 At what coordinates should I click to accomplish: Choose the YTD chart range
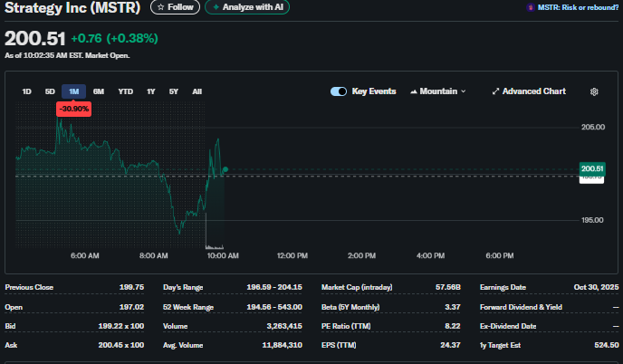coord(125,91)
